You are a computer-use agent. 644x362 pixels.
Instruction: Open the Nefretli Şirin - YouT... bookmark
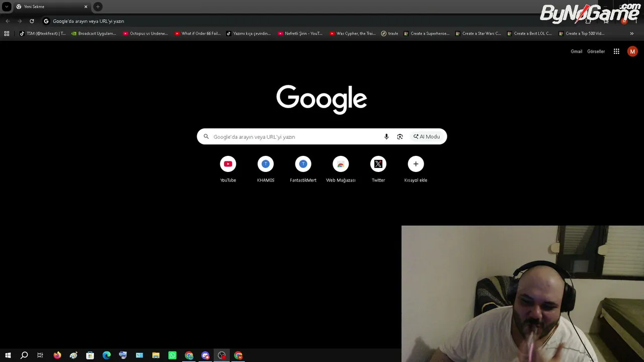pos(300,34)
